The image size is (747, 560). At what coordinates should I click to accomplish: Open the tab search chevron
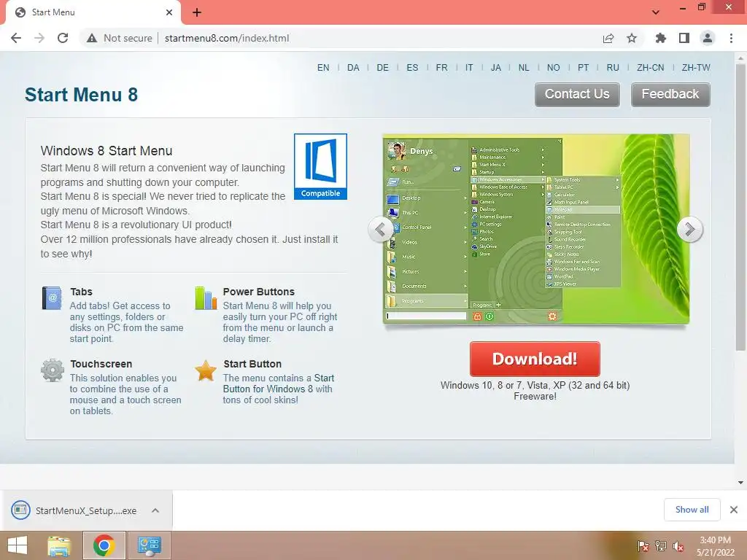pos(656,12)
